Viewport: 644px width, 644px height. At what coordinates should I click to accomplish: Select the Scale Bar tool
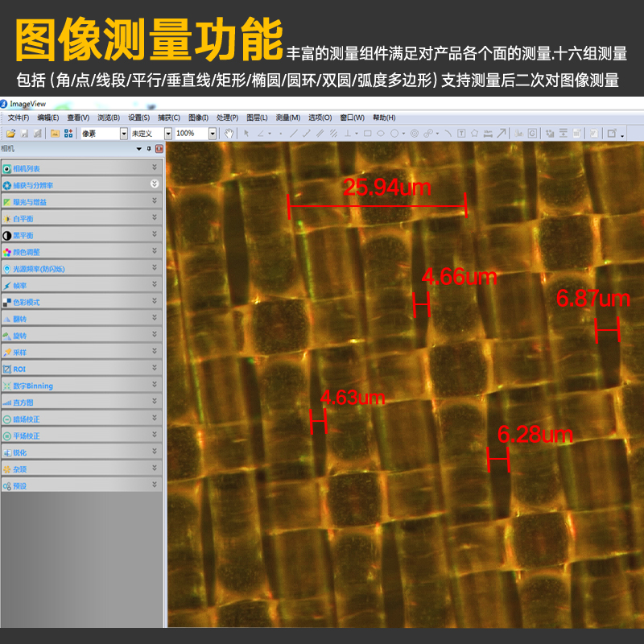coord(488,134)
